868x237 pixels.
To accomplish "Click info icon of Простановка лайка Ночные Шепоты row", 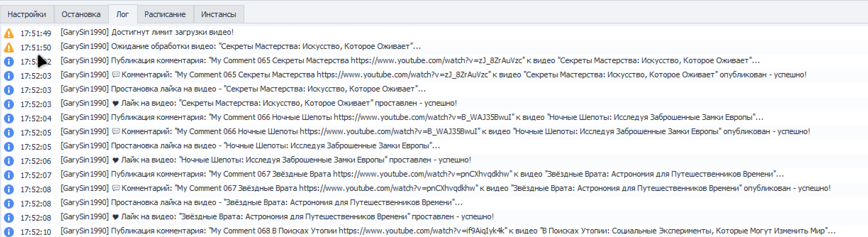I will pyautogui.click(x=9, y=147).
